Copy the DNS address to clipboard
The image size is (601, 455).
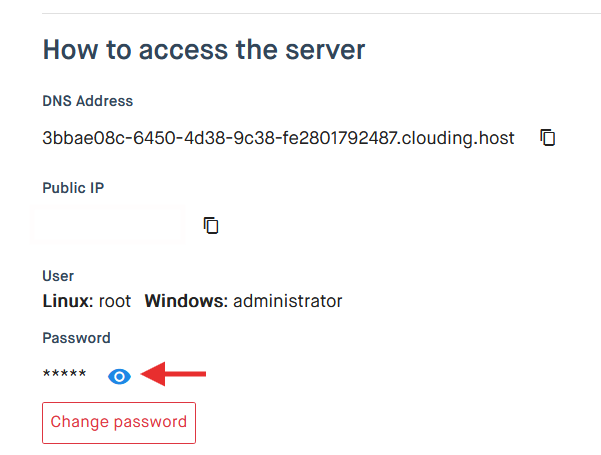(x=547, y=138)
